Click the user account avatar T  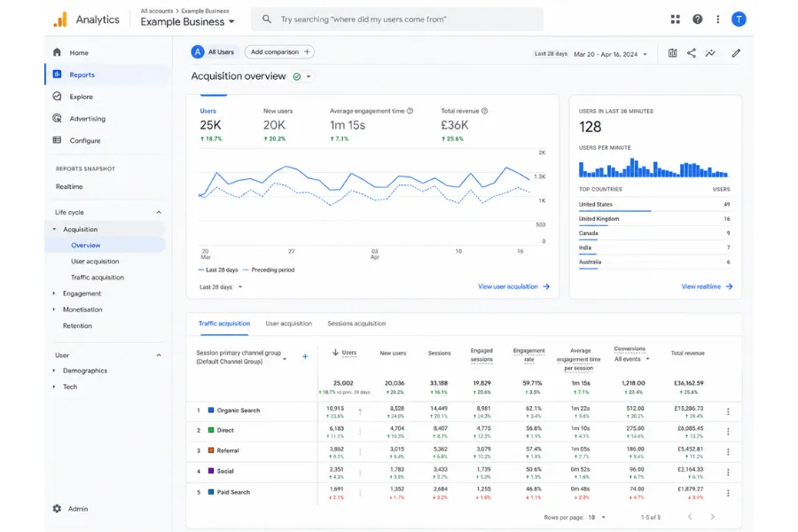(739, 20)
